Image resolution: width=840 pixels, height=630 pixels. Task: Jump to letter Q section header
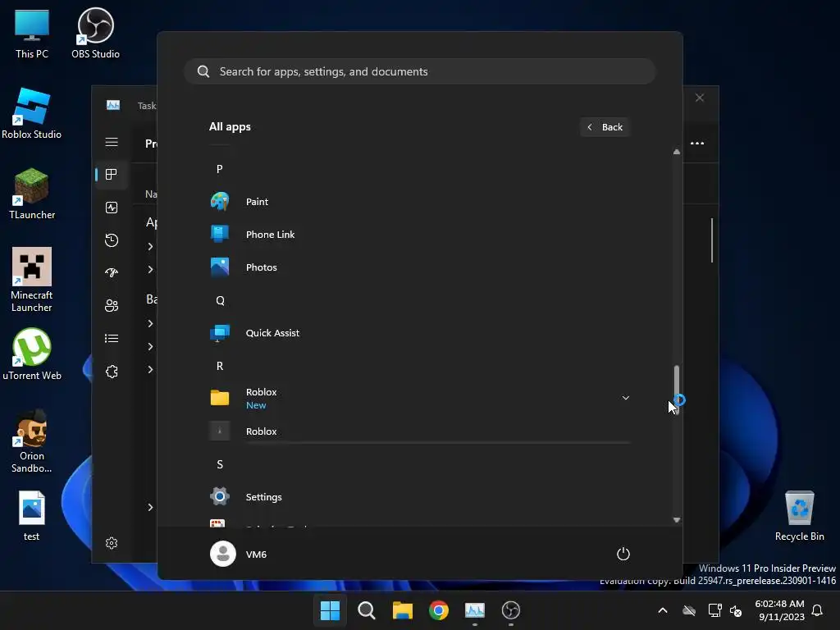click(220, 300)
